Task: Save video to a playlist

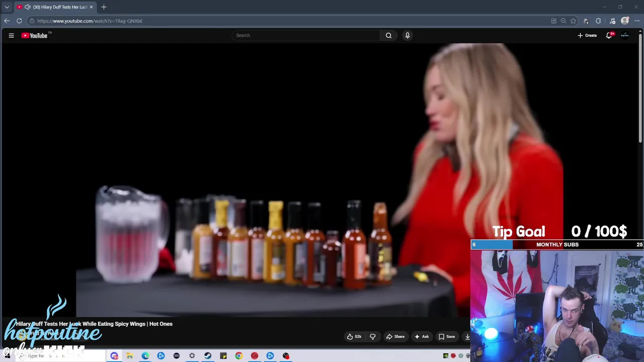Action: (x=447, y=336)
